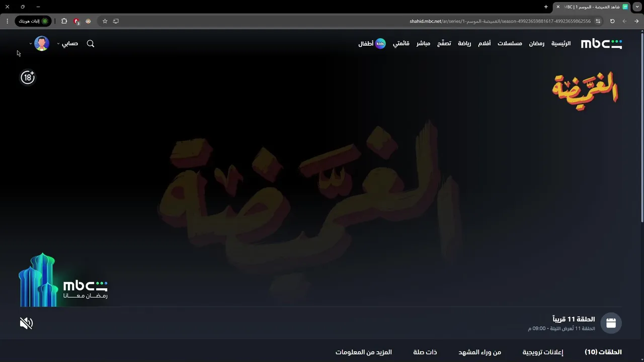The width and height of the screenshot is (644, 362).
Task: Click the MBC Shahid logo in the header
Action: point(601,44)
